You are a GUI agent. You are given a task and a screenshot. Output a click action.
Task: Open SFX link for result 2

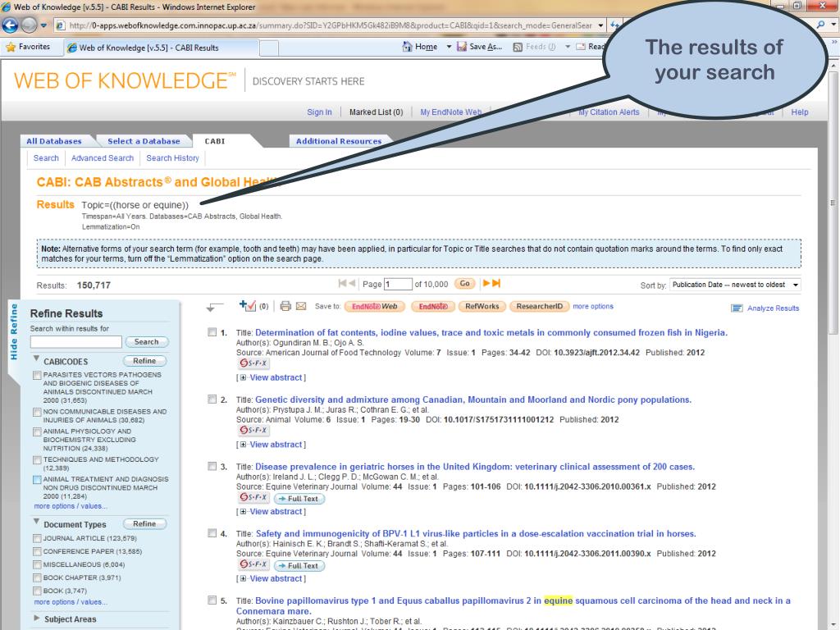coord(254,430)
